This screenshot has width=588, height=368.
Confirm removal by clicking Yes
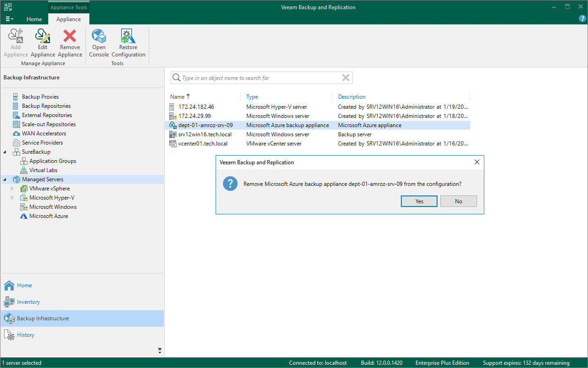(x=419, y=201)
